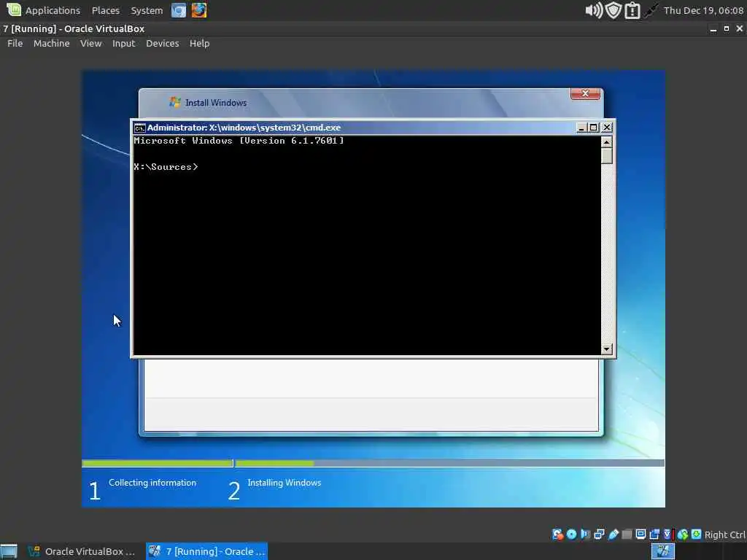Click the workspace switcher in bottom panel
The height and width of the screenshot is (560, 747).
pos(662,551)
